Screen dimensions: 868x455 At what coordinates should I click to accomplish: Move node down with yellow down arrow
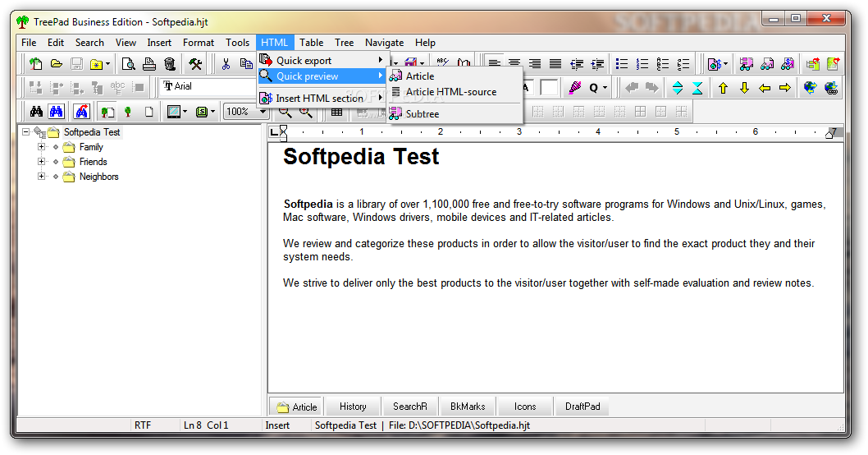[x=744, y=88]
